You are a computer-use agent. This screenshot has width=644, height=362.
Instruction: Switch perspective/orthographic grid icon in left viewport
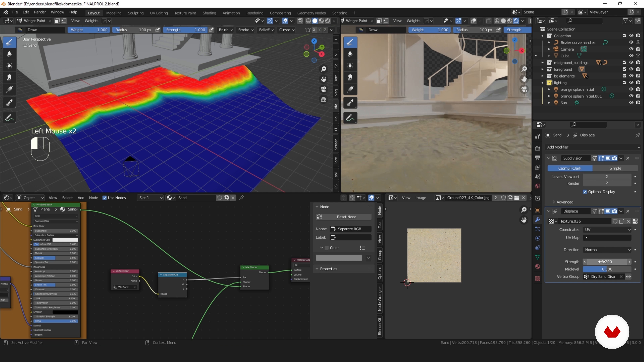tap(324, 99)
